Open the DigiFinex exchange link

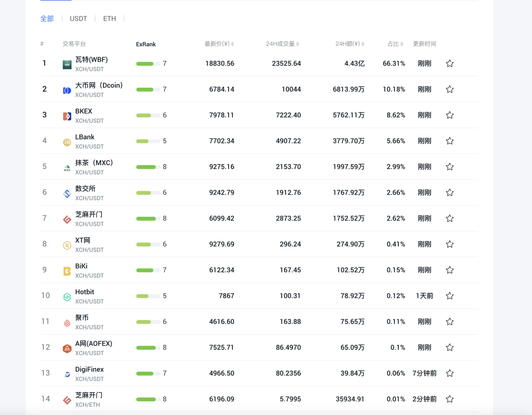(90, 370)
